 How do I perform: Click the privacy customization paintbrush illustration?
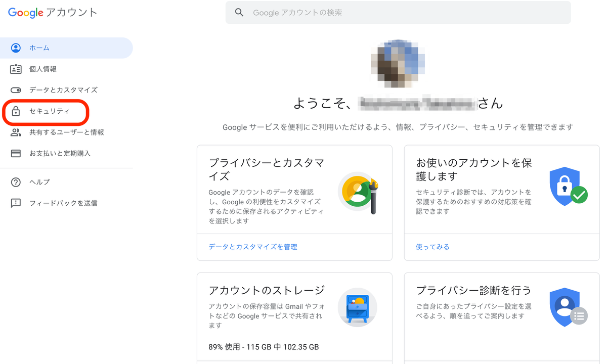[359, 192]
